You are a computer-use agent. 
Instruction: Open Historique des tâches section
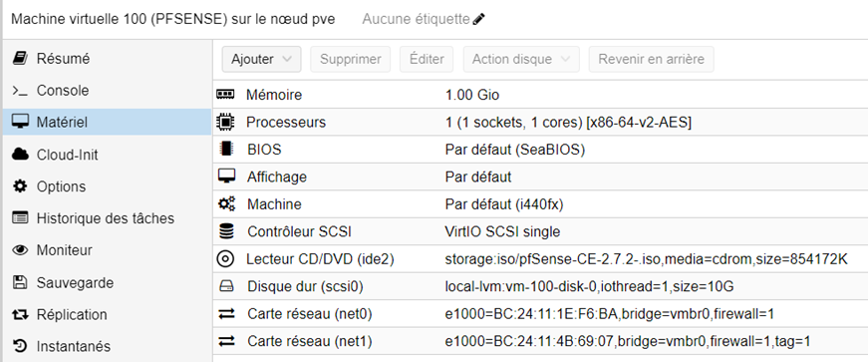[x=107, y=218]
